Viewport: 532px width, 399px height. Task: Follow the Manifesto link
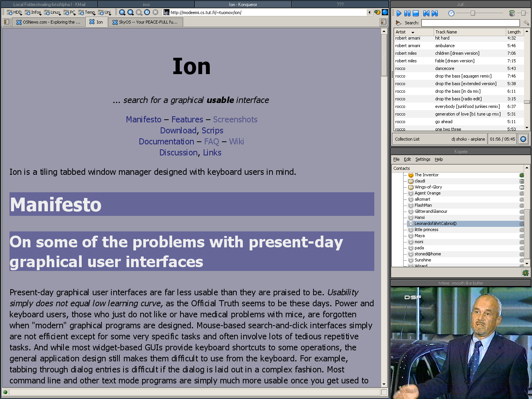144,119
